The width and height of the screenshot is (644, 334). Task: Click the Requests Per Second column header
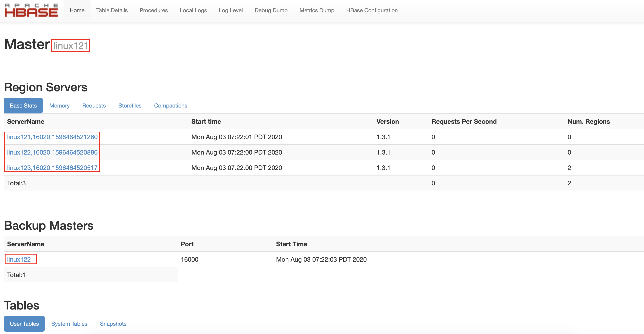[464, 121]
